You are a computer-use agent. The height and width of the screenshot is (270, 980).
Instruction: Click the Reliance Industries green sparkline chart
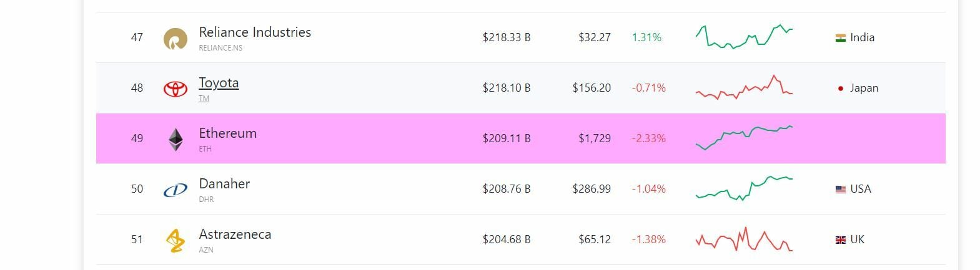coord(744,37)
